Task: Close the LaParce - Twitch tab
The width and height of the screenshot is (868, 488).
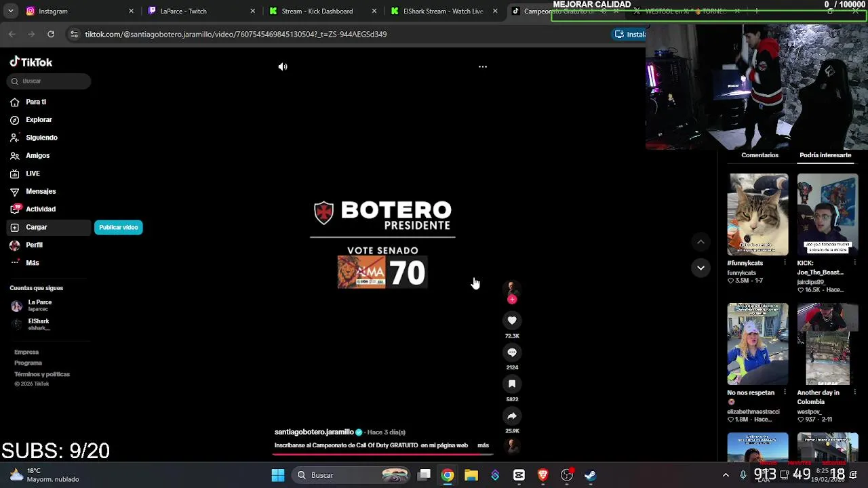Action: point(253,11)
